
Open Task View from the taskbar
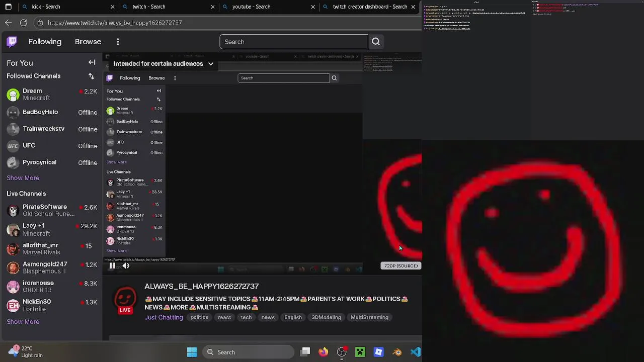(305, 352)
